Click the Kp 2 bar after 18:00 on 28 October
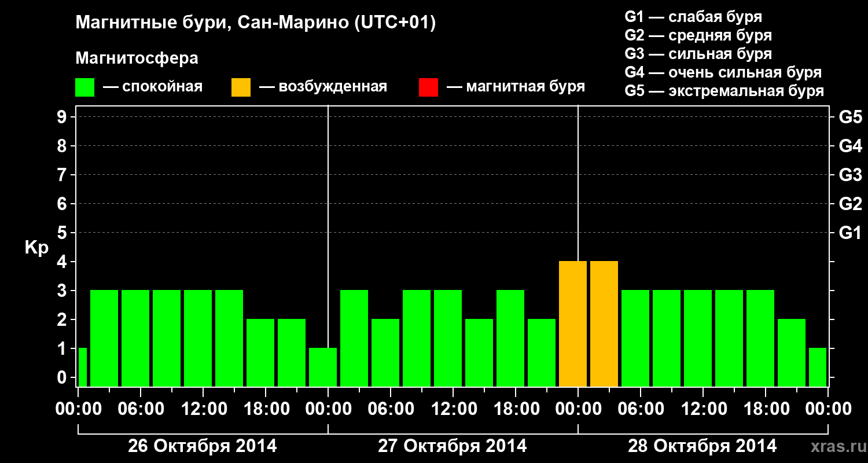The image size is (868, 463). [792, 352]
